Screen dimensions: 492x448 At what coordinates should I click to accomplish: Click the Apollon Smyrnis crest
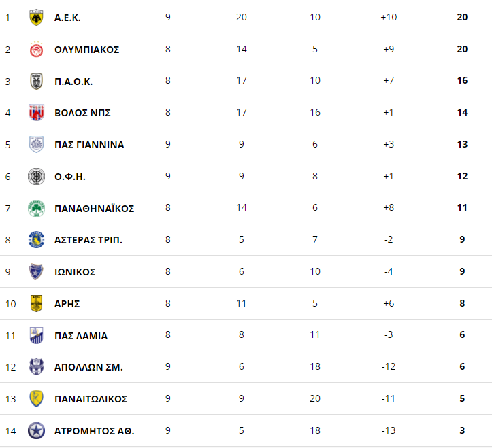click(x=36, y=367)
